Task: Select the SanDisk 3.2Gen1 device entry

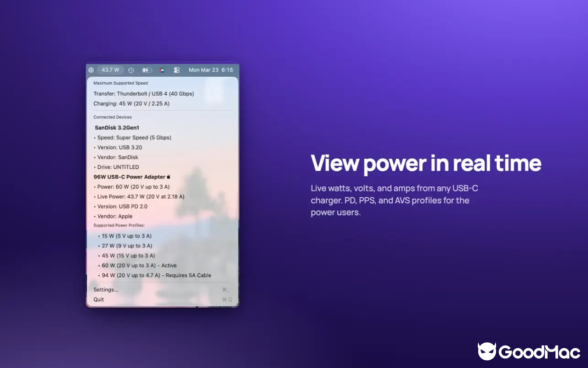Action: point(117,128)
